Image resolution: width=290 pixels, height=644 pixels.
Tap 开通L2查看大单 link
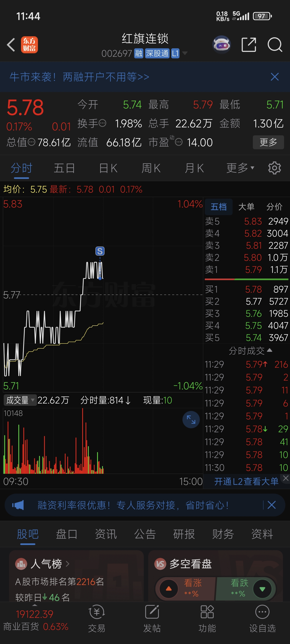pos(246,482)
